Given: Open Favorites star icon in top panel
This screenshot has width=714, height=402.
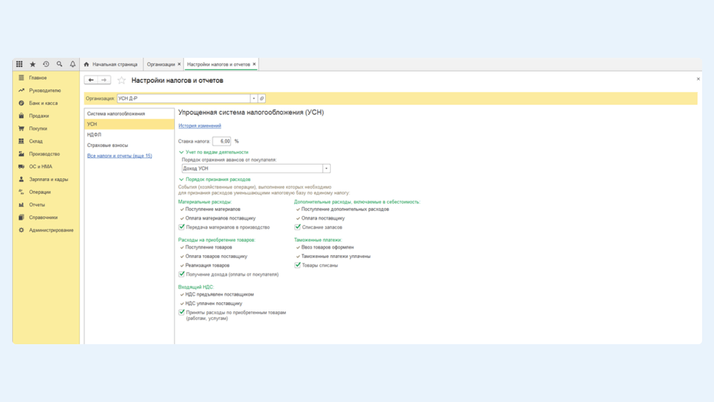Looking at the screenshot, I should point(33,64).
